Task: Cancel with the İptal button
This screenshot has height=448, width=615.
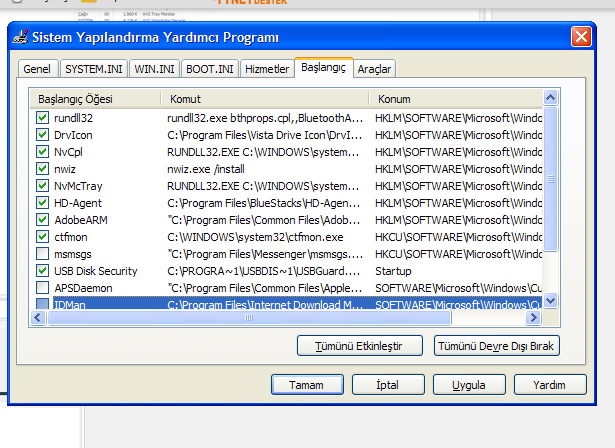Action: 388,385
